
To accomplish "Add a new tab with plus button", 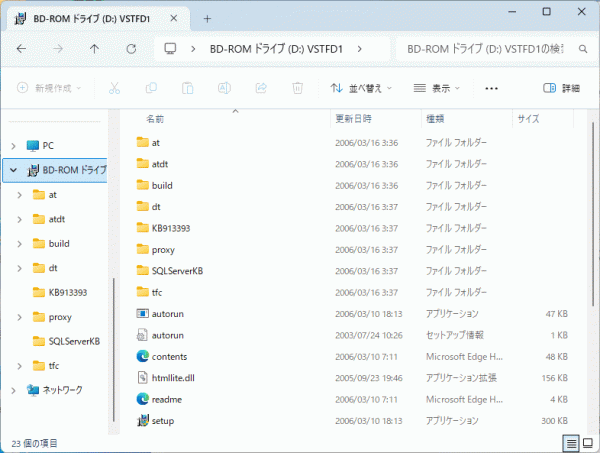I will pyautogui.click(x=207, y=18).
